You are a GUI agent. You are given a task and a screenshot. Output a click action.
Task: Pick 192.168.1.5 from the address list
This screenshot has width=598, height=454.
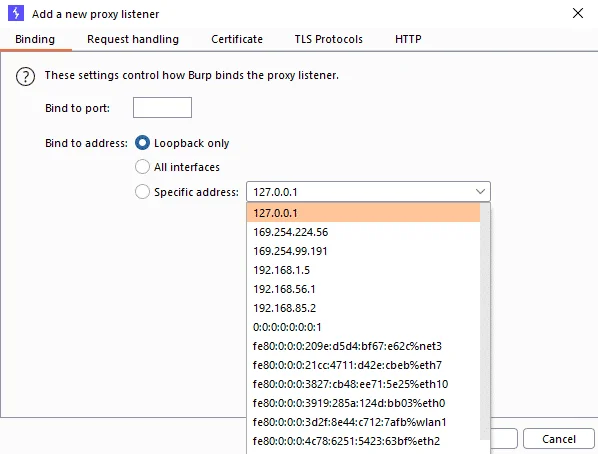coord(363,270)
